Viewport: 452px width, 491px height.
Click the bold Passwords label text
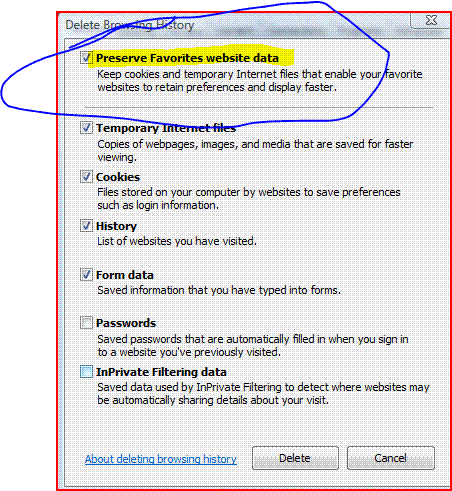tap(126, 323)
